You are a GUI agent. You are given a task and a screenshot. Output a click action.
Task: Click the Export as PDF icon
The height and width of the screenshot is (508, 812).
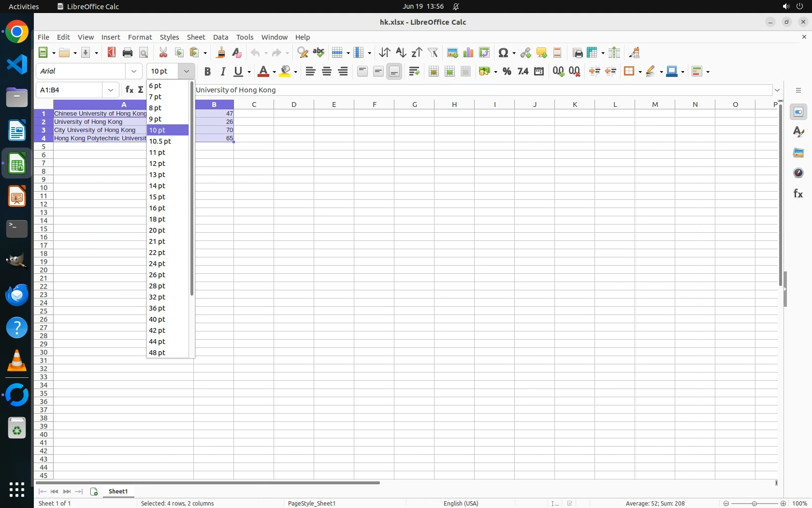click(x=112, y=53)
